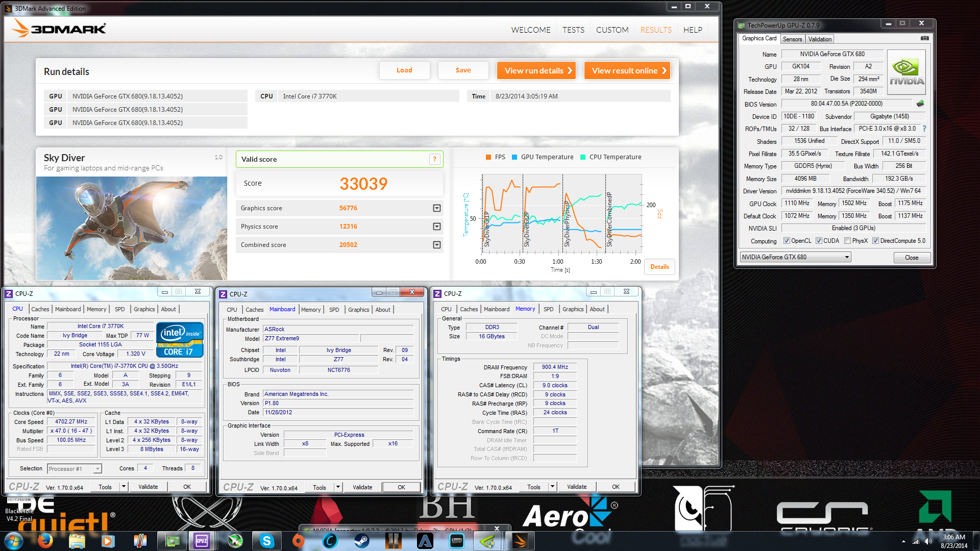Switch to GPU-Z from the taskbar
The image size is (980, 551).
point(172,541)
